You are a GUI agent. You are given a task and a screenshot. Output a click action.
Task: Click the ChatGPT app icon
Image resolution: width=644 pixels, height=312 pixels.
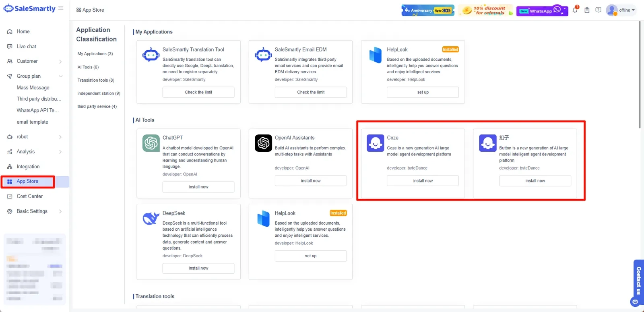(x=151, y=143)
